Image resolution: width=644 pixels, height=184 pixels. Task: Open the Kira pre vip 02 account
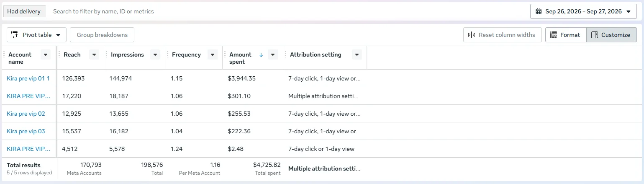[26, 114]
